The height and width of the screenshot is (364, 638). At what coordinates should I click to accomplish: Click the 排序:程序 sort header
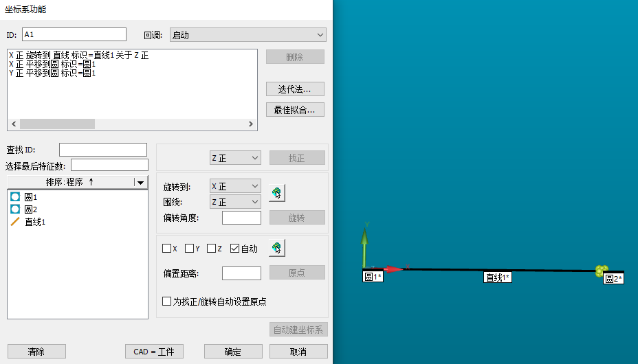[69, 182]
